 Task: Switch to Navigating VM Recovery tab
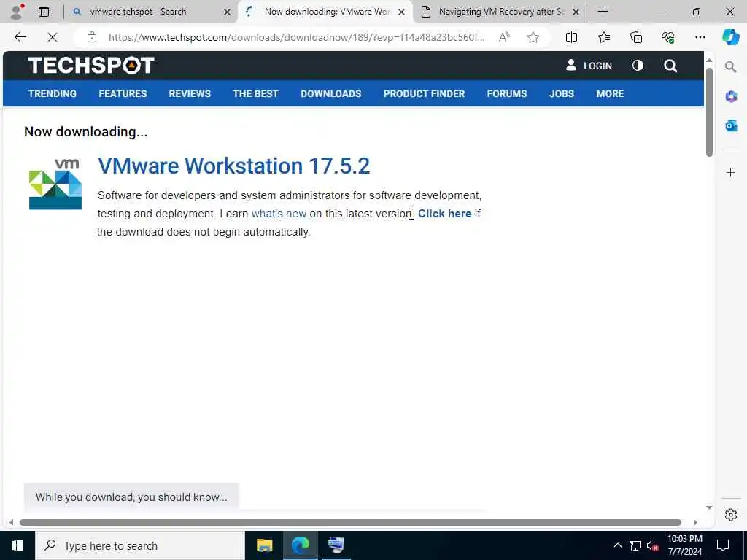click(x=502, y=12)
